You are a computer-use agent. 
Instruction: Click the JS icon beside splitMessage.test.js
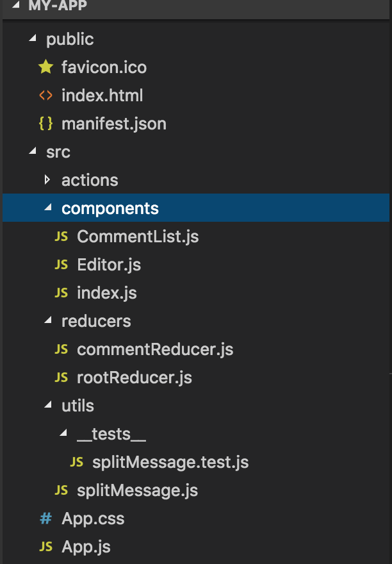tap(77, 462)
